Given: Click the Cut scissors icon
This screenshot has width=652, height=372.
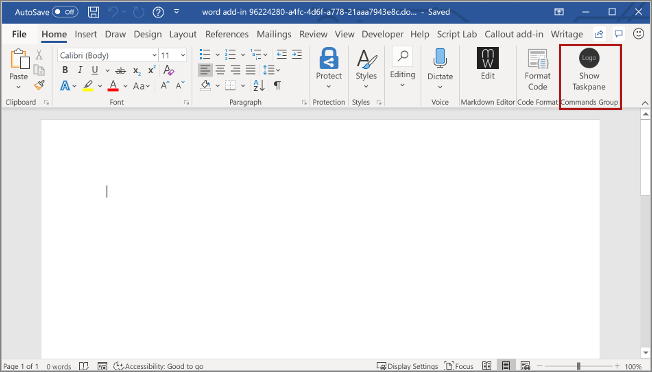Looking at the screenshot, I should click(x=39, y=55).
